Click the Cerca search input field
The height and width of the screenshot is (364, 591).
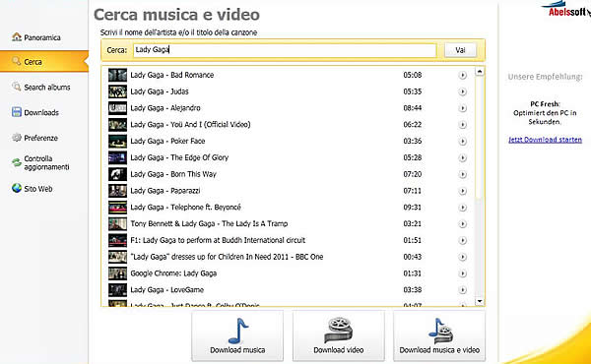[285, 50]
